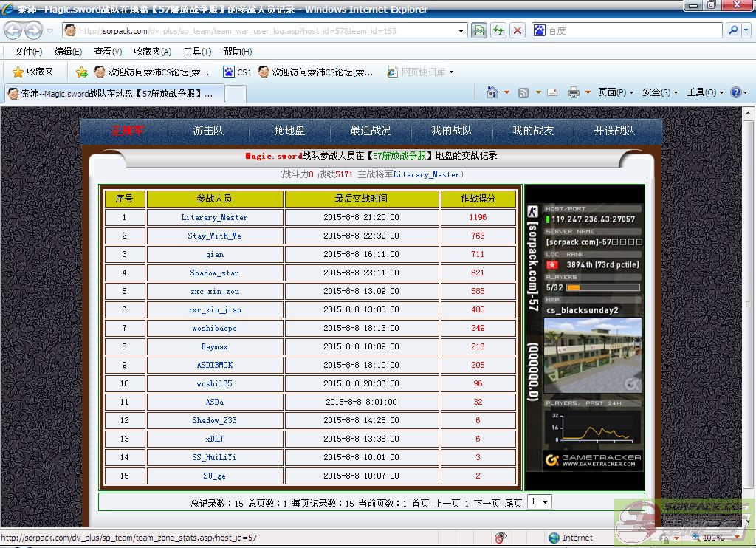756x548 pixels.
Task: Click the 下一页 pagination link
Action: (487, 503)
